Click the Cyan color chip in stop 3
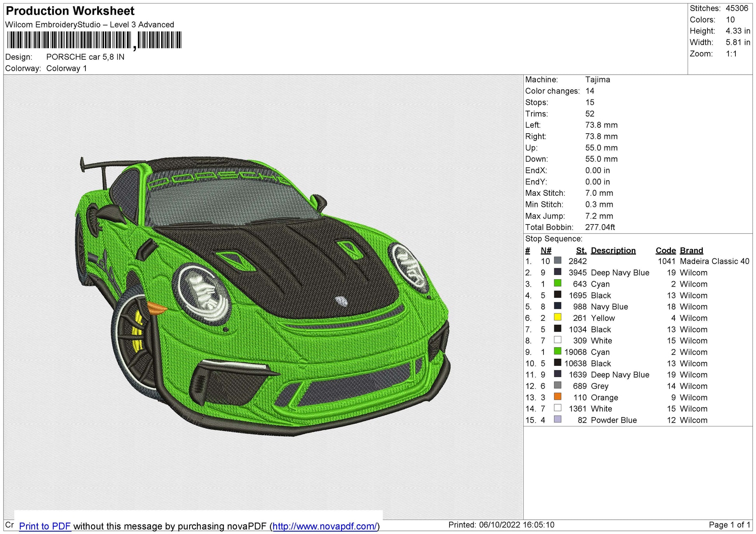This screenshot has width=756, height=534. pyautogui.click(x=557, y=284)
